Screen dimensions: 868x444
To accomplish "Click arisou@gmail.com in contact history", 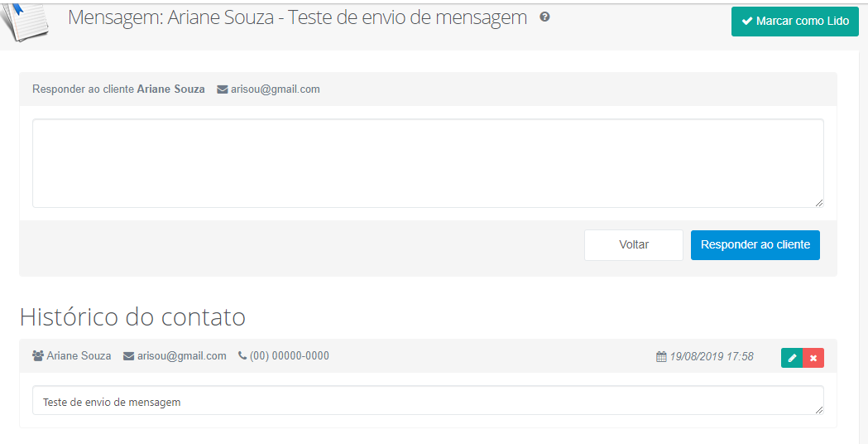I will [x=181, y=356].
